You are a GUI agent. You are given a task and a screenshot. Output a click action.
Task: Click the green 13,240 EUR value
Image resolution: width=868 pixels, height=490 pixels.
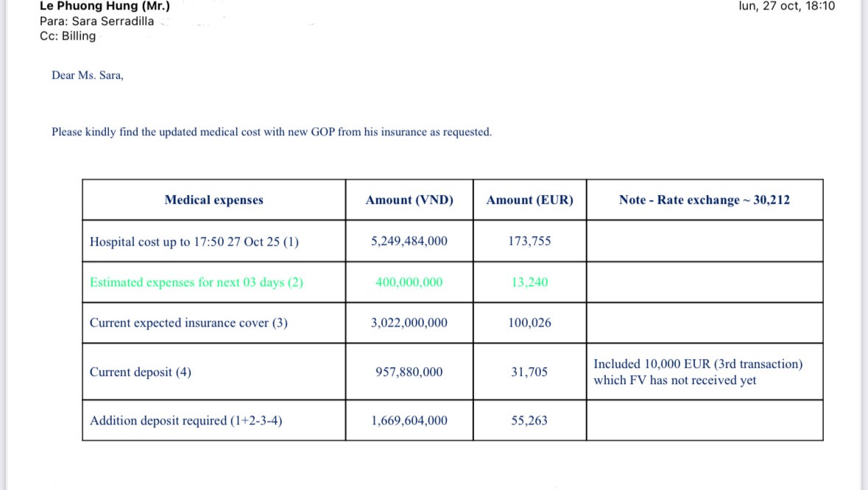point(529,283)
